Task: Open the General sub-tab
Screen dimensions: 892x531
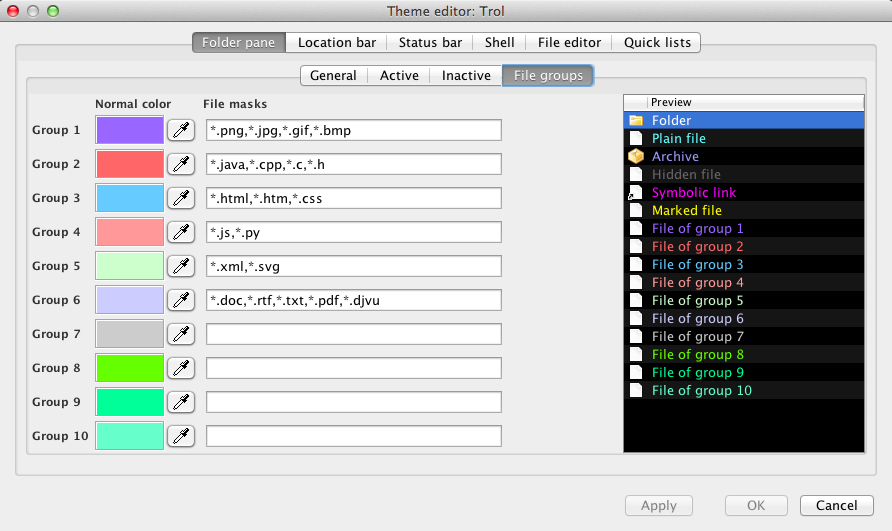Action: pos(333,76)
